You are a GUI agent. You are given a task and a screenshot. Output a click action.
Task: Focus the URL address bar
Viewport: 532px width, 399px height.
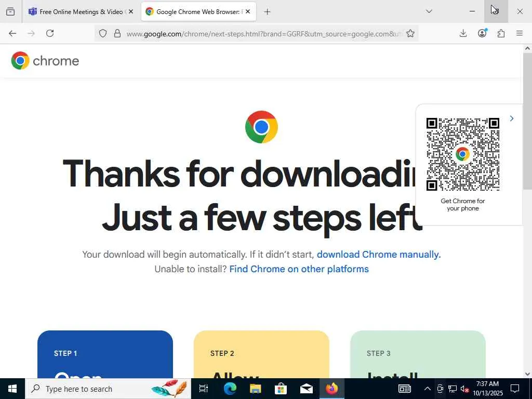(264, 34)
